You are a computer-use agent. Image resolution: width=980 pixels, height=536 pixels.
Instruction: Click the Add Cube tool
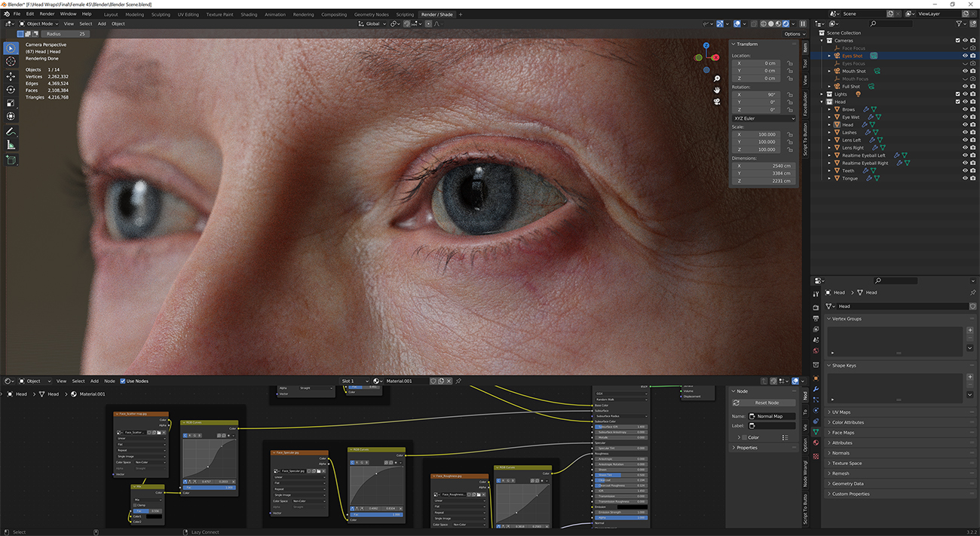[x=11, y=160]
